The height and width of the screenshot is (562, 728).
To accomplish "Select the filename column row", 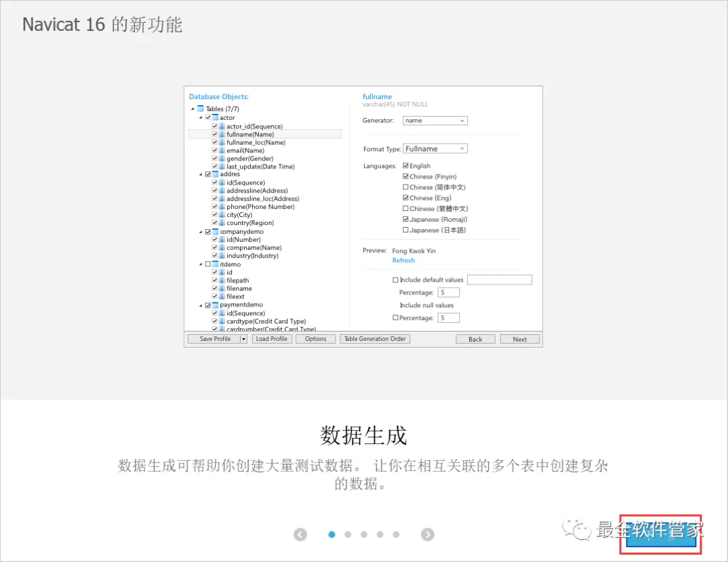I will [x=239, y=288].
